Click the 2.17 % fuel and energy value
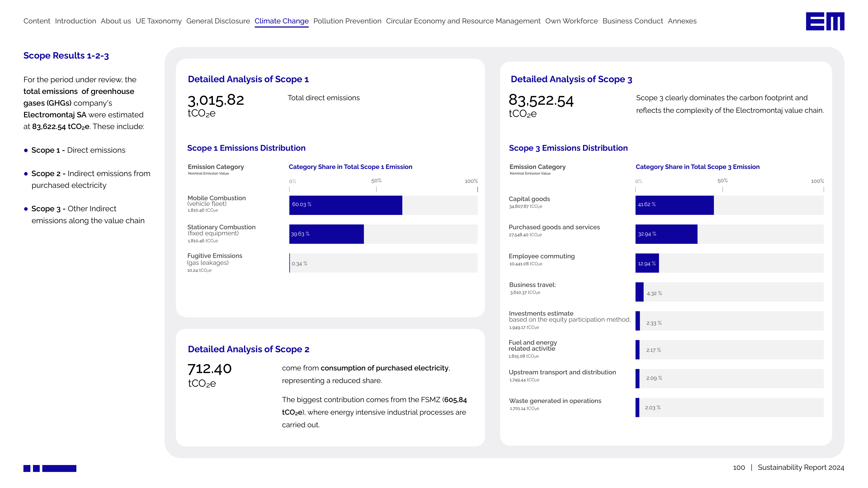 point(653,350)
